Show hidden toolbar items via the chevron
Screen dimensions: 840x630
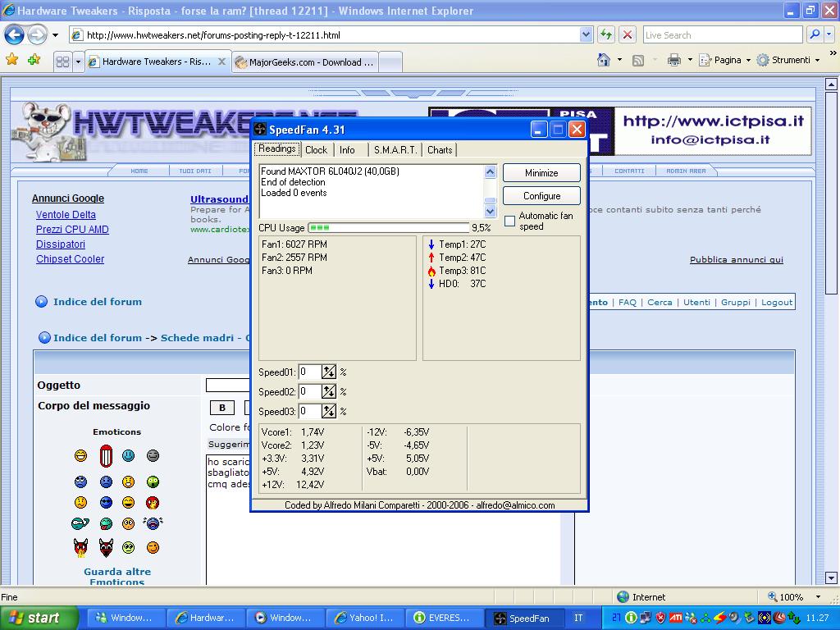click(x=833, y=53)
